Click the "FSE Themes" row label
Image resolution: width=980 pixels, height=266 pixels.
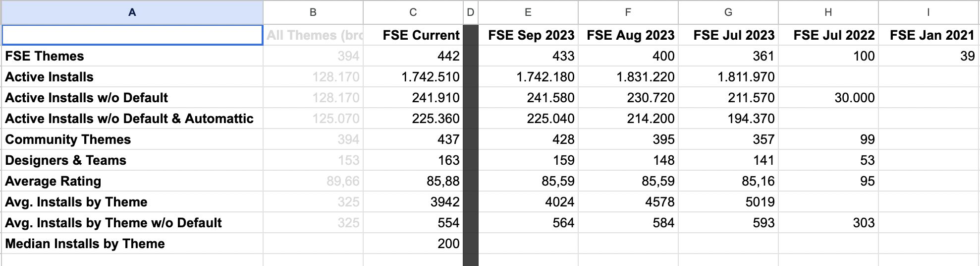[x=132, y=56]
